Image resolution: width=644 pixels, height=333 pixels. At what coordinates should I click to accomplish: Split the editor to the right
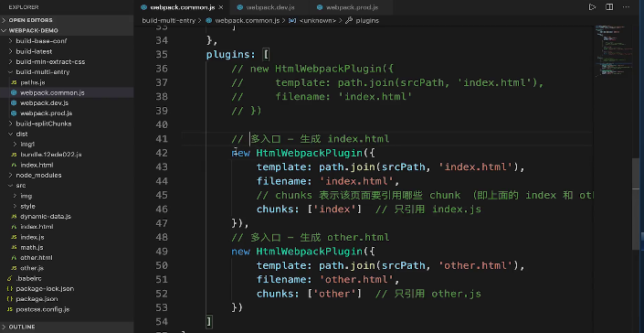pyautogui.click(x=609, y=7)
